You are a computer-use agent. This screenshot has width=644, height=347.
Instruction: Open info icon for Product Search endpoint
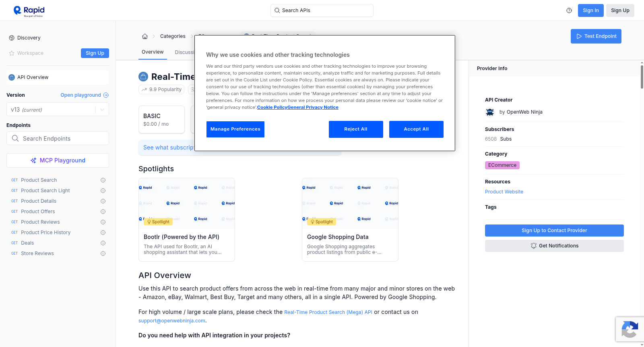(x=103, y=180)
